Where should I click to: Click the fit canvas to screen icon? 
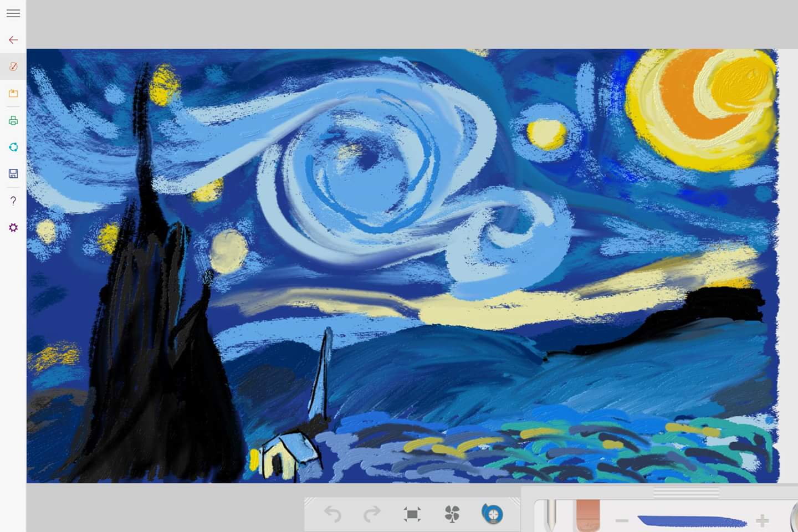tap(412, 514)
